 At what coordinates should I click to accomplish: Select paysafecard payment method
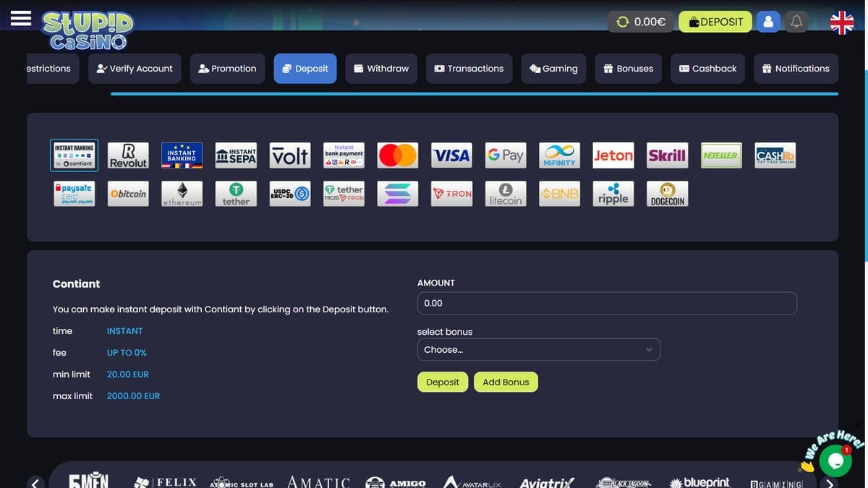pos(74,194)
